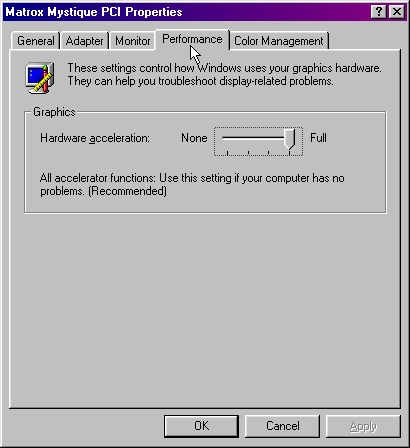Click the hardware acceleration slider thumb

(x=289, y=139)
